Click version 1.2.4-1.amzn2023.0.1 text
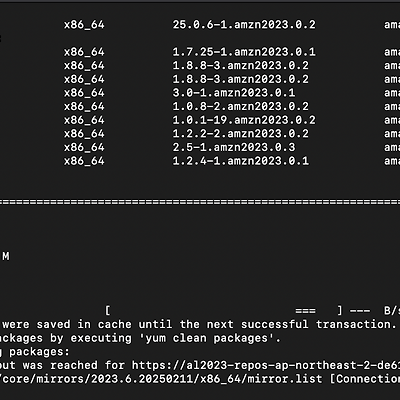 click(241, 161)
